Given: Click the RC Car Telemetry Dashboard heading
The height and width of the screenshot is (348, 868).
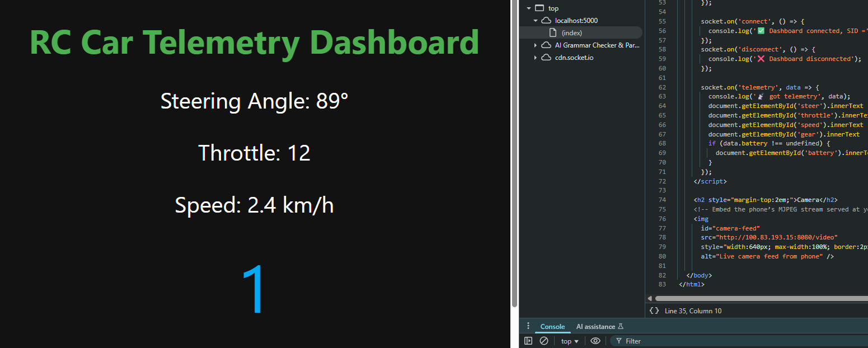Looking at the screenshot, I should pos(255,42).
